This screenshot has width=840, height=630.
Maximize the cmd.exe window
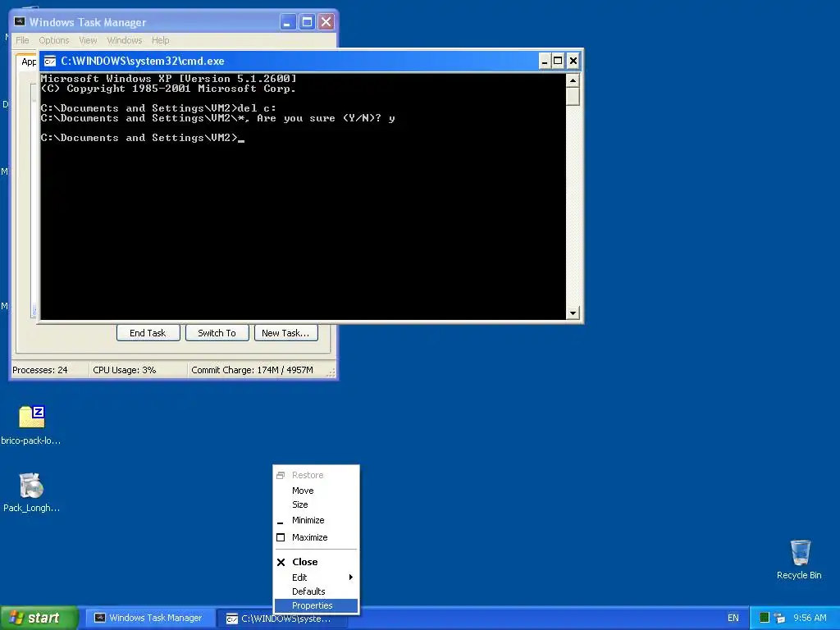pos(558,61)
